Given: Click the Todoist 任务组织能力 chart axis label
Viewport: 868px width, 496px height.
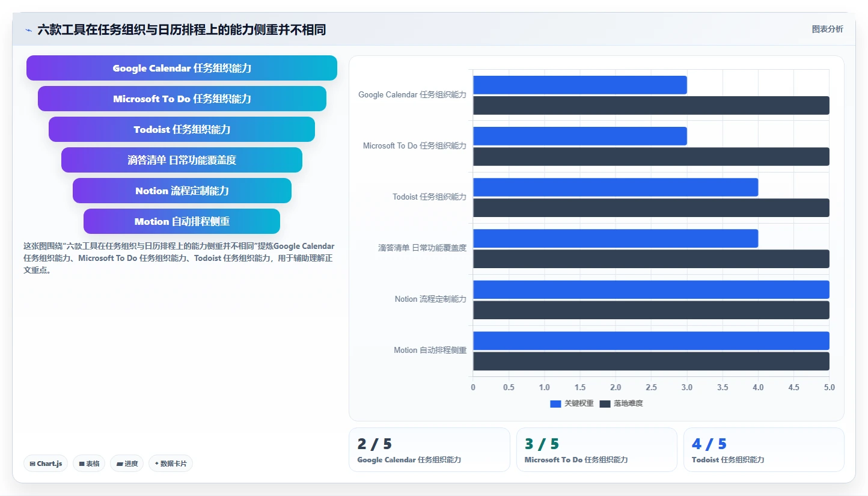Looking at the screenshot, I should (429, 197).
